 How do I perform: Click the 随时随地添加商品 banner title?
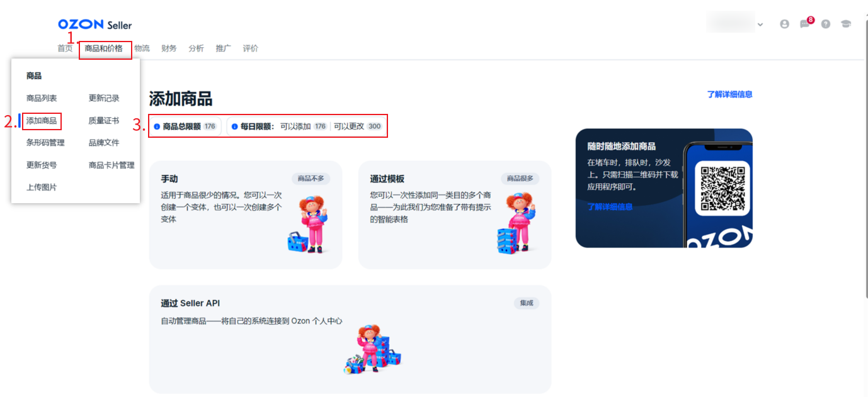(x=622, y=147)
